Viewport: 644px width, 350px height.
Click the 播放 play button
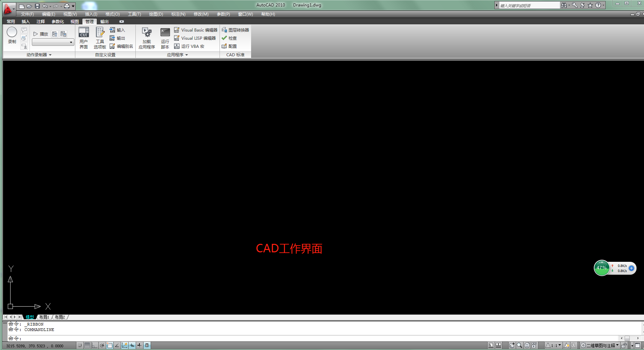pyautogui.click(x=41, y=34)
